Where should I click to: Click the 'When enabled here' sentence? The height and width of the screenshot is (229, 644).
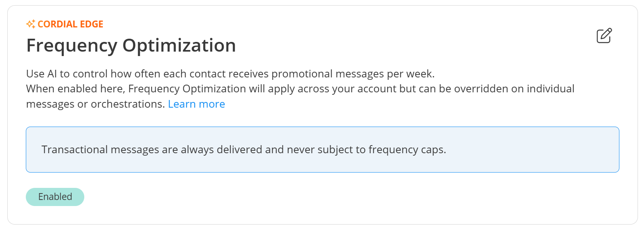pyautogui.click(x=300, y=96)
